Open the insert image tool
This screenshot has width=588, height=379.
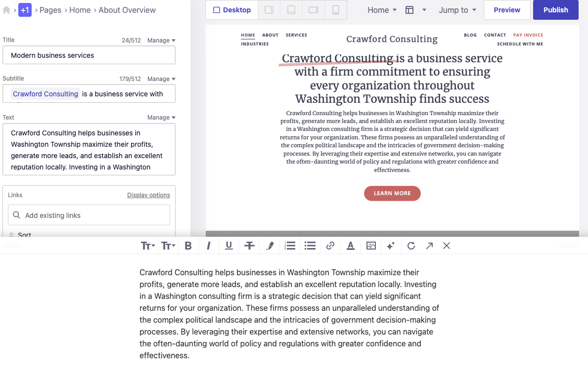371,246
